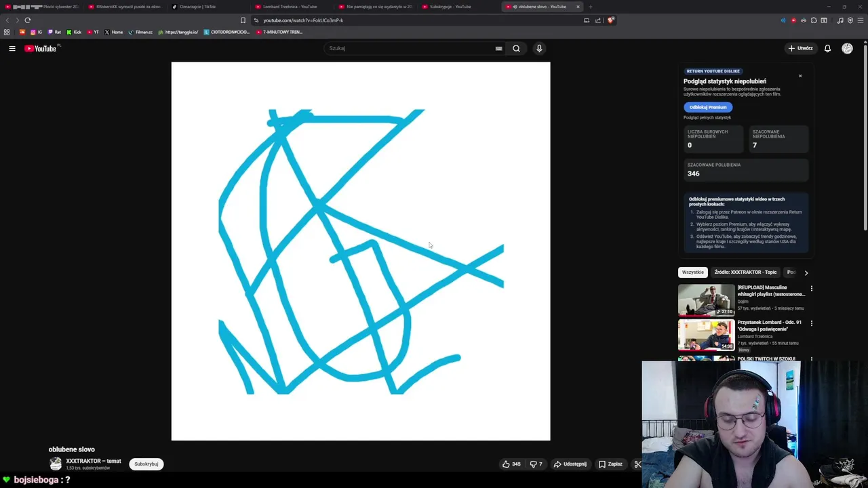Open the Kick bookmark
The width and height of the screenshot is (868, 488).
click(x=74, y=32)
